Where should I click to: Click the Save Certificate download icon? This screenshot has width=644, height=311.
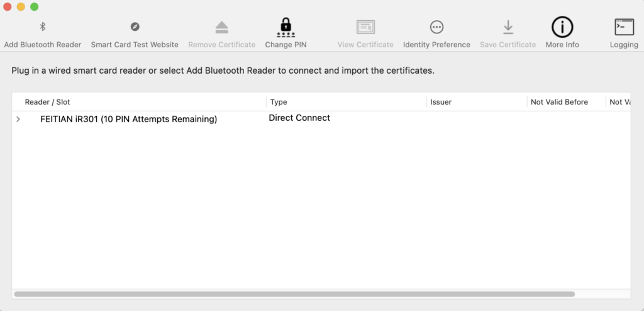[x=508, y=27]
